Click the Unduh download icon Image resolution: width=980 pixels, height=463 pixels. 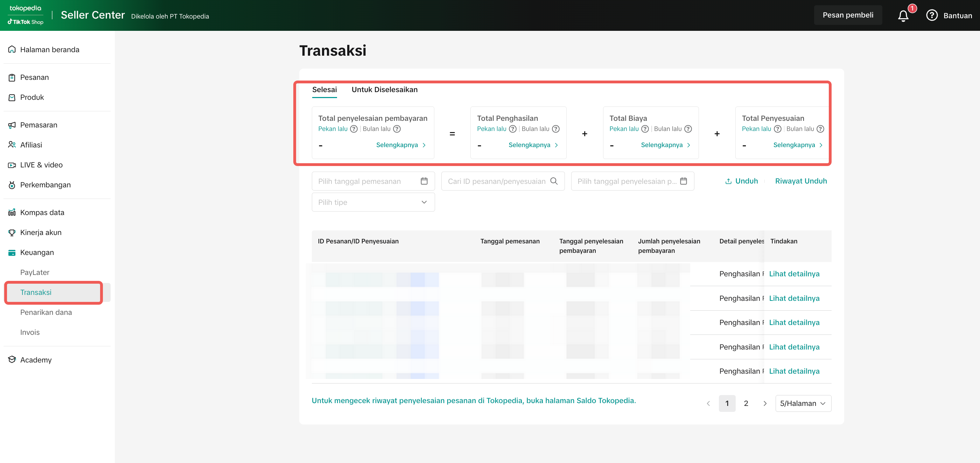(x=728, y=181)
